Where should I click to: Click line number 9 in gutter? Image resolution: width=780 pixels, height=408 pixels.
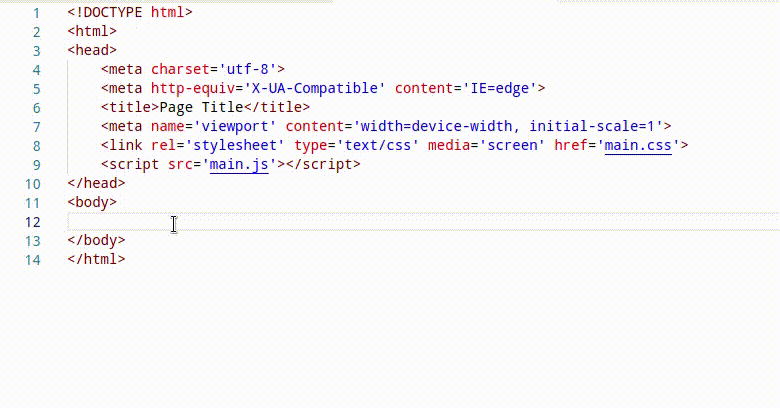36,165
